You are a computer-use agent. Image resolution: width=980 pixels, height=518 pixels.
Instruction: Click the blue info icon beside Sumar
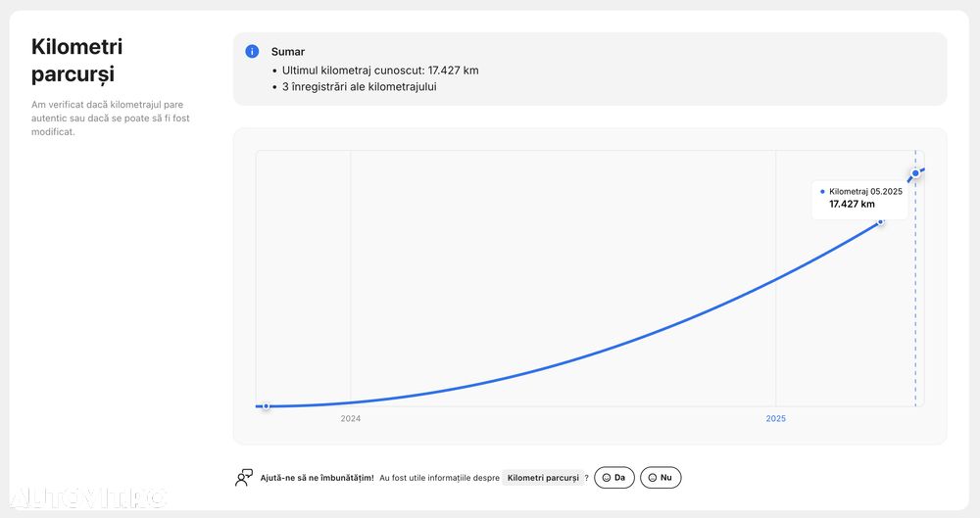[252, 51]
